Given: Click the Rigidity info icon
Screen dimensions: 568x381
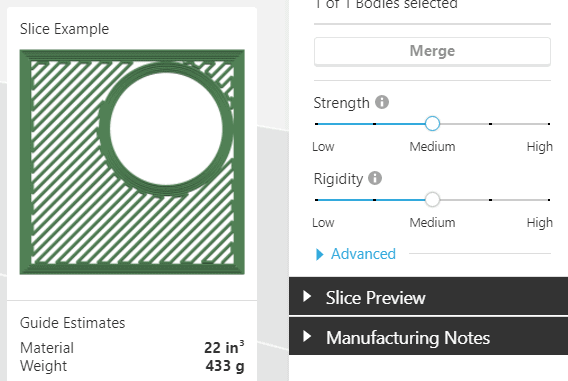Looking at the screenshot, I should tap(375, 178).
